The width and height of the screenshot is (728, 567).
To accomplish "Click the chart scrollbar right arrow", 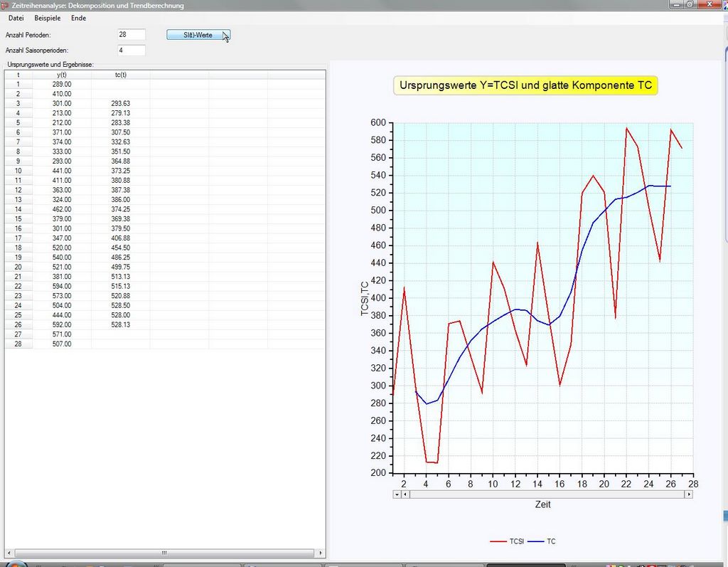I will click(688, 494).
